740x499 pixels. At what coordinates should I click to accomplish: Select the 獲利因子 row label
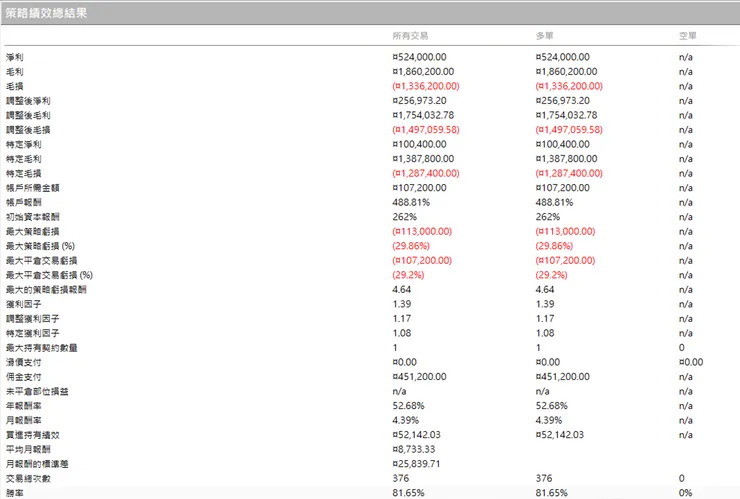[24, 304]
